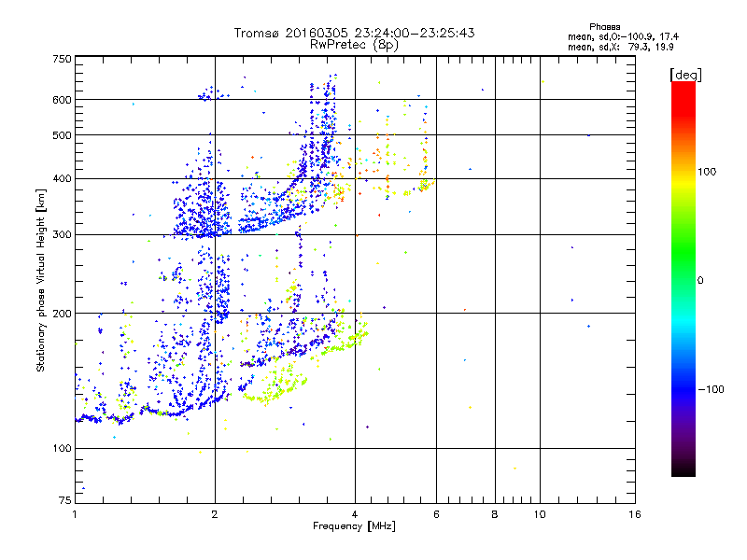Image resolution: width=747 pixels, height=560 pixels.
Task: Click the x-axis tick label '16'
Action: click(x=635, y=514)
